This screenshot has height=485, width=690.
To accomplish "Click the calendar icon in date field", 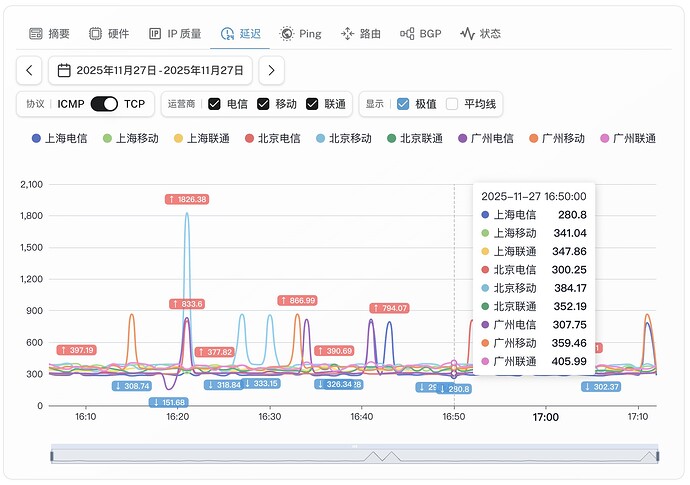I will pyautogui.click(x=64, y=70).
